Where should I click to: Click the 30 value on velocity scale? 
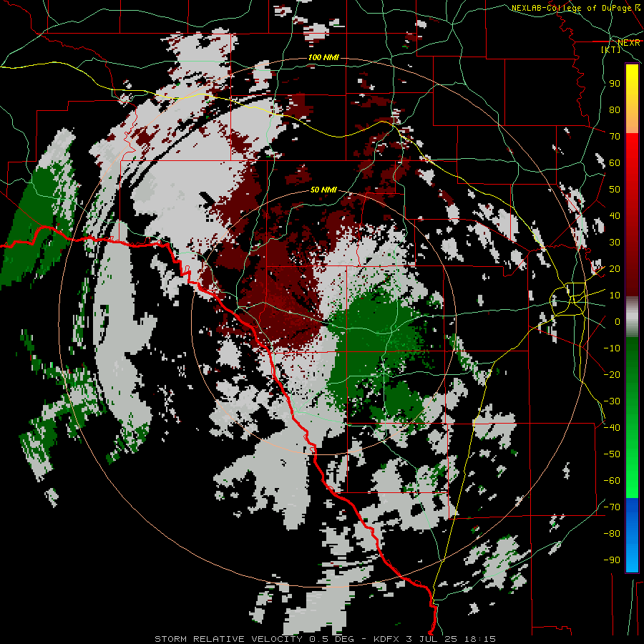(x=615, y=243)
